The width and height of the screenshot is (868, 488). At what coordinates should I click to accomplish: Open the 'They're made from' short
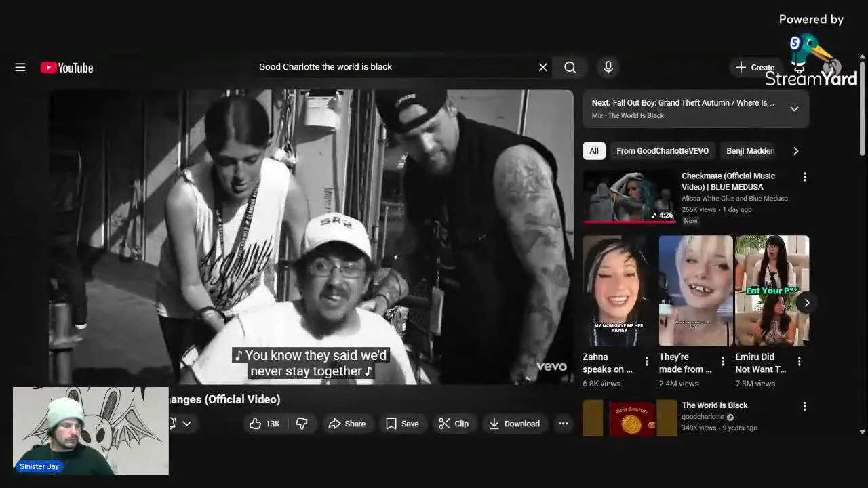[696, 291]
